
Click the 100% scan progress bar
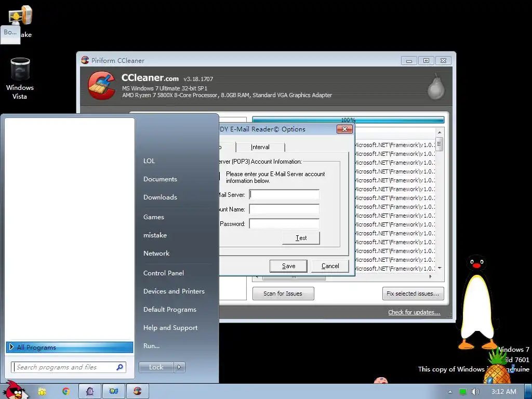(348, 120)
